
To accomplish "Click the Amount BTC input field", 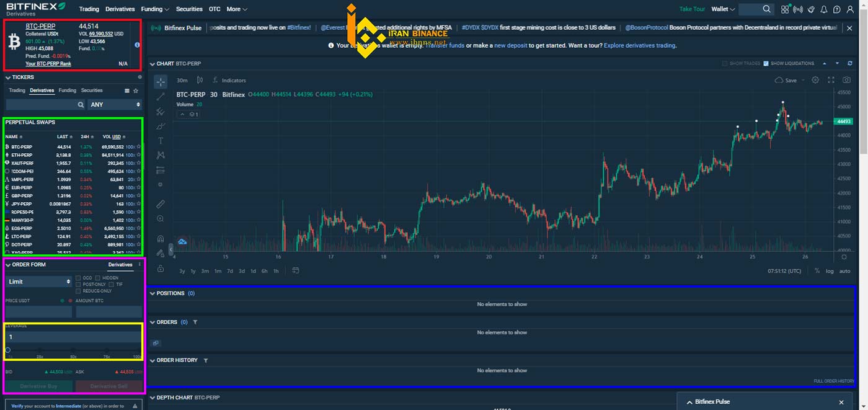I will click(109, 312).
